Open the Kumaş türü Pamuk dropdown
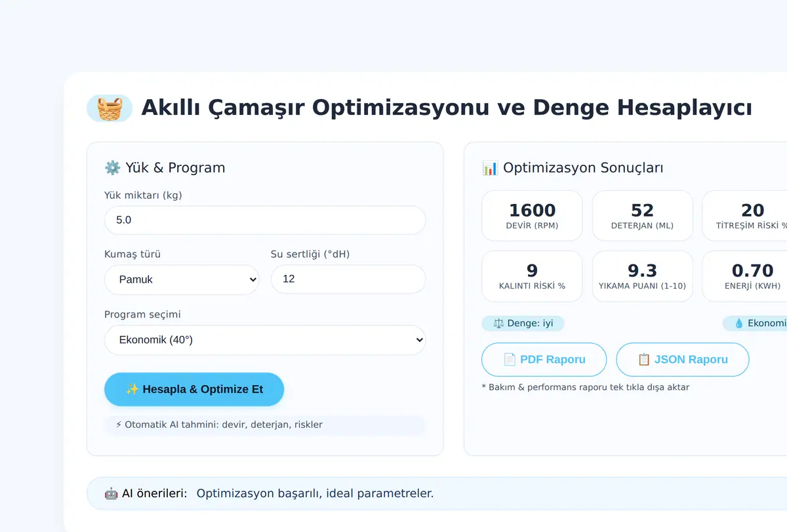Viewport: 787px width, 532px height. [x=182, y=279]
